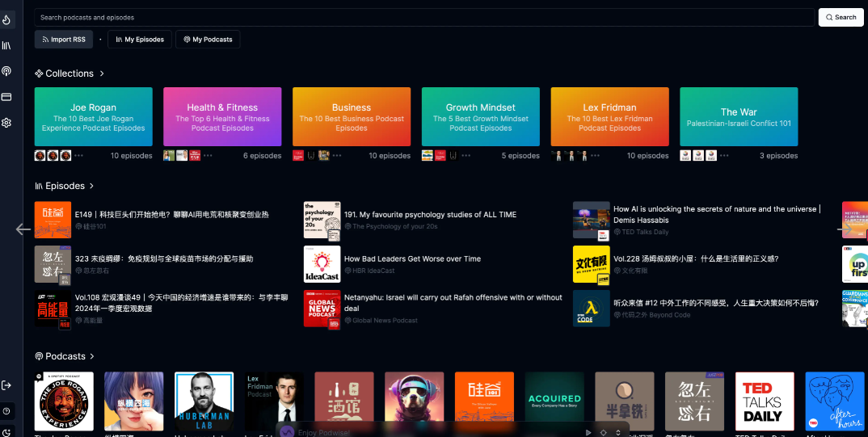Go to previous episodes with left arrow
This screenshot has height=437, width=868.
click(23, 229)
